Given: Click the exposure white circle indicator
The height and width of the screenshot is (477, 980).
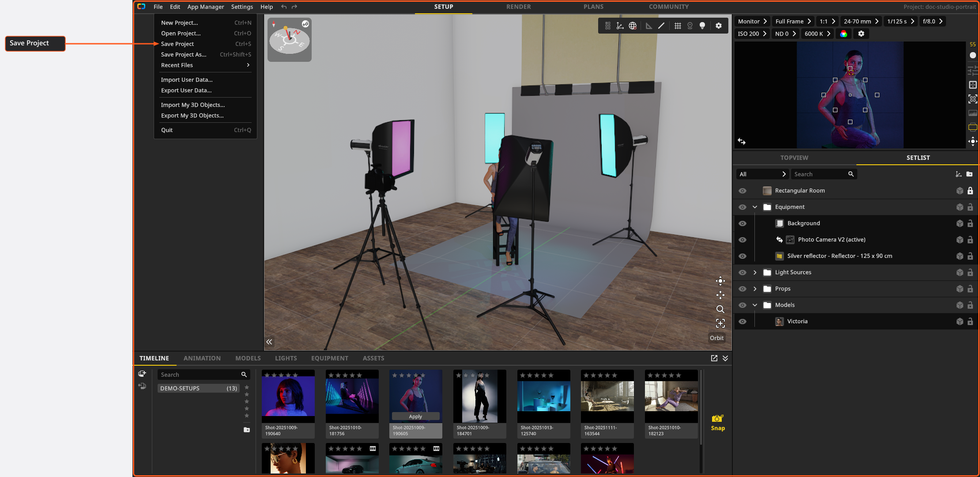Looking at the screenshot, I should click(972, 55).
